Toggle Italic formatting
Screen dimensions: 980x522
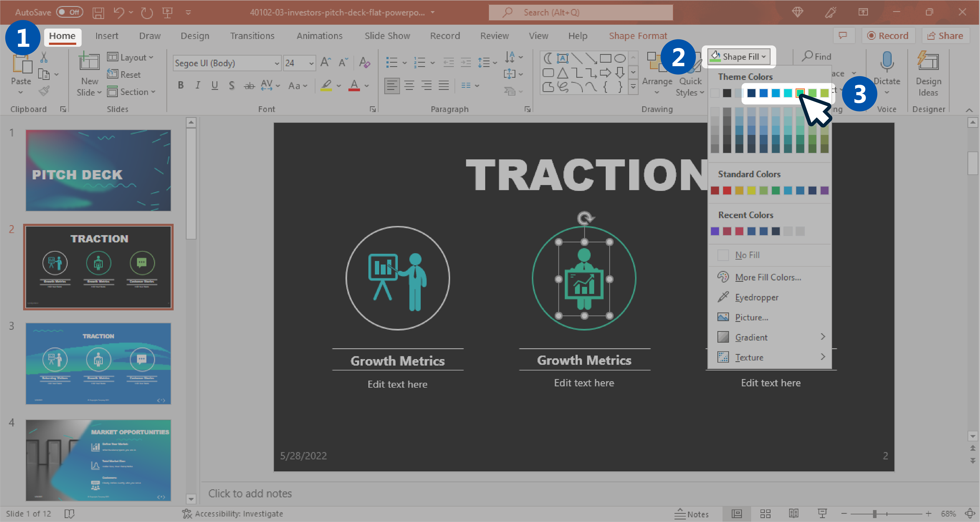pyautogui.click(x=198, y=85)
